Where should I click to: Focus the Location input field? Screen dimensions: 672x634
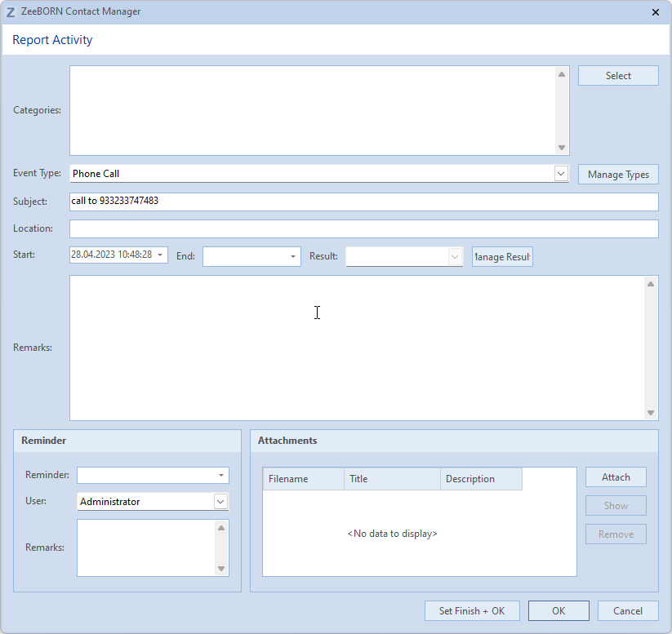(363, 228)
